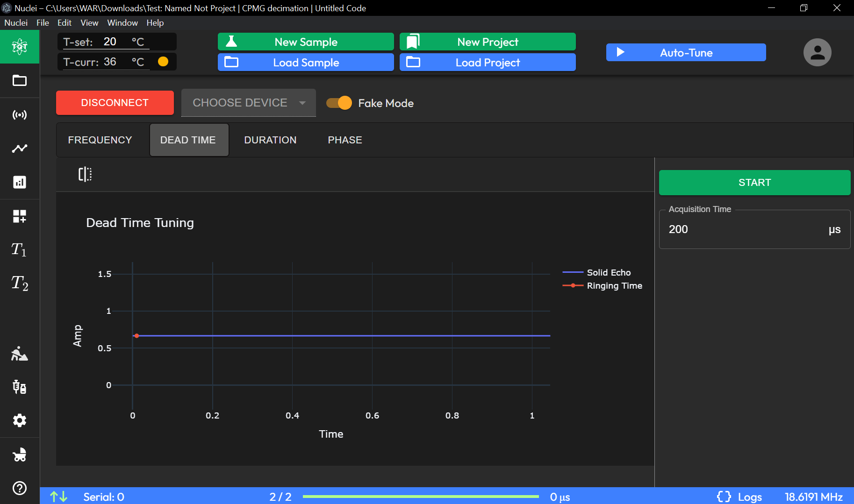The height and width of the screenshot is (504, 854).
Task: Click the Serial: 0 status text
Action: point(104,497)
